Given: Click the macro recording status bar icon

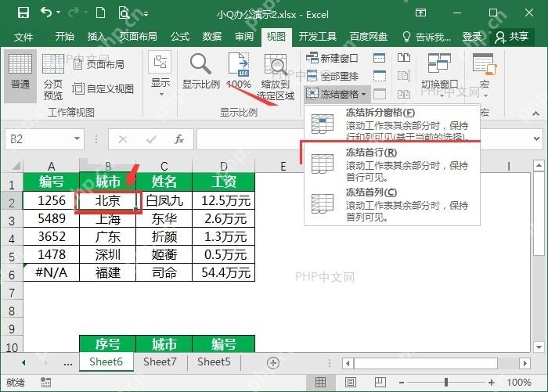Looking at the screenshot, I should pos(45,382).
